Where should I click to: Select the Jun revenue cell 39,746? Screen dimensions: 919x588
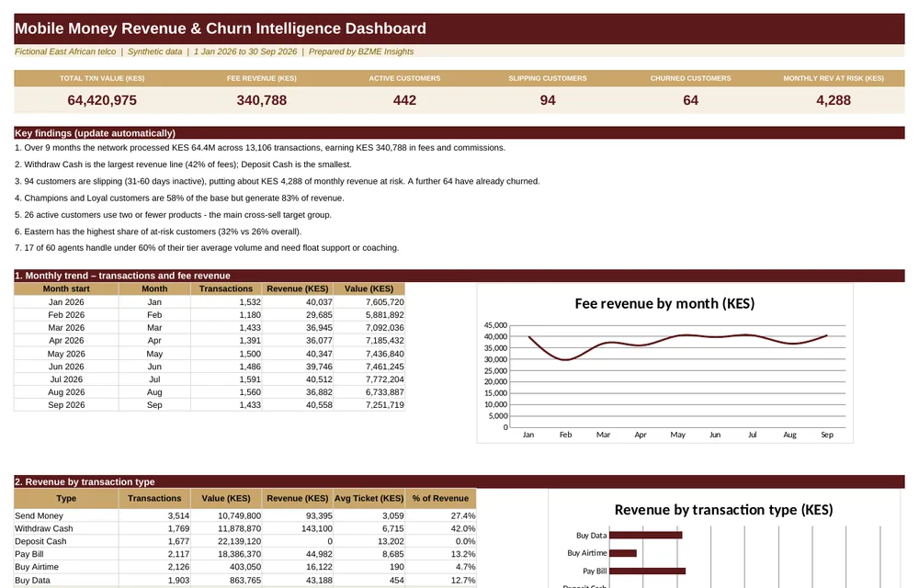pos(298,367)
